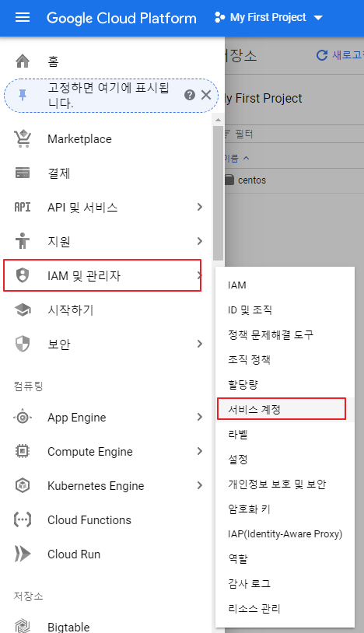Open IAP(Identity-Aware Proxy) submenu item
This screenshot has width=364, height=633.
pyautogui.click(x=285, y=533)
